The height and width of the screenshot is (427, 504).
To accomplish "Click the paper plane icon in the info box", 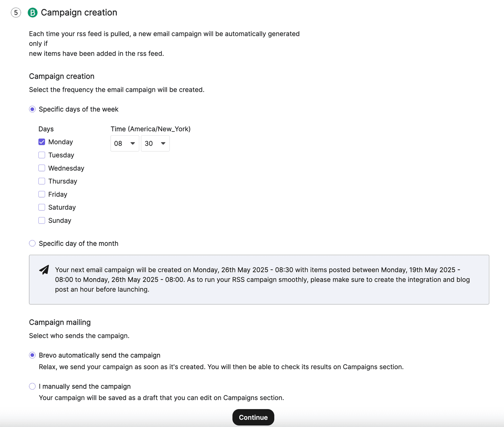I will 44,270.
